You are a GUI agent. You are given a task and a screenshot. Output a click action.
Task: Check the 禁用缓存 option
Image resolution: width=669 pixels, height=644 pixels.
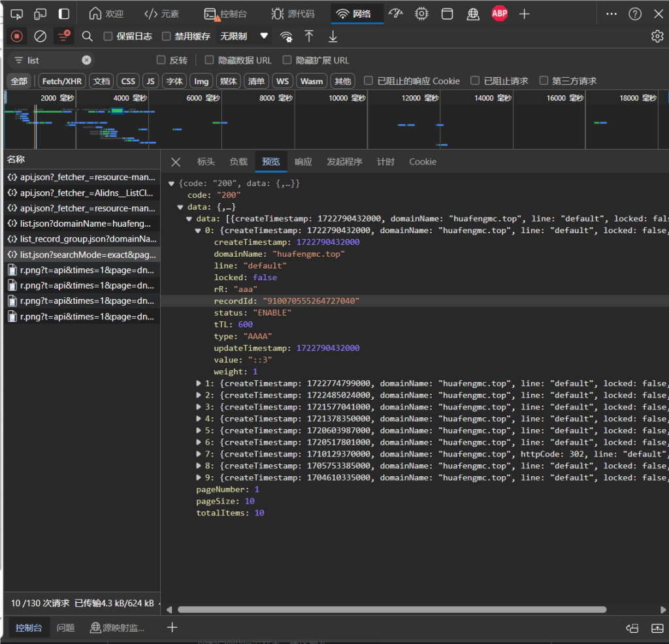click(167, 37)
